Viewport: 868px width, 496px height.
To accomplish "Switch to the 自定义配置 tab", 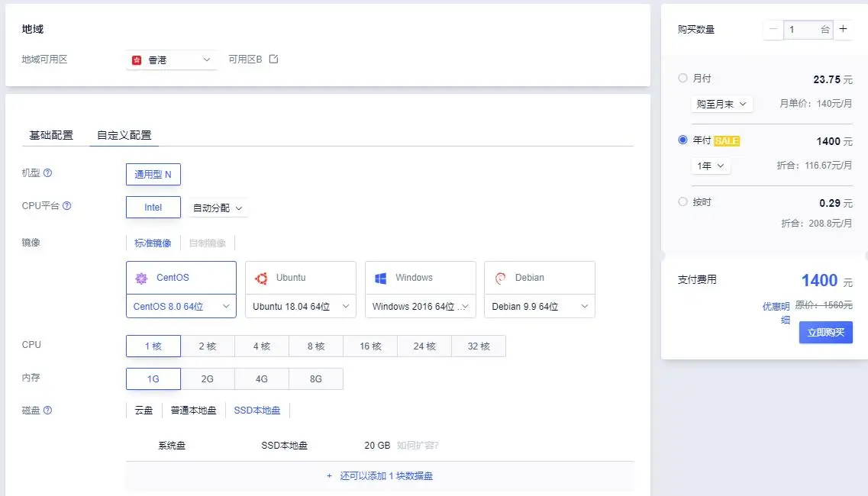I will 124,135.
